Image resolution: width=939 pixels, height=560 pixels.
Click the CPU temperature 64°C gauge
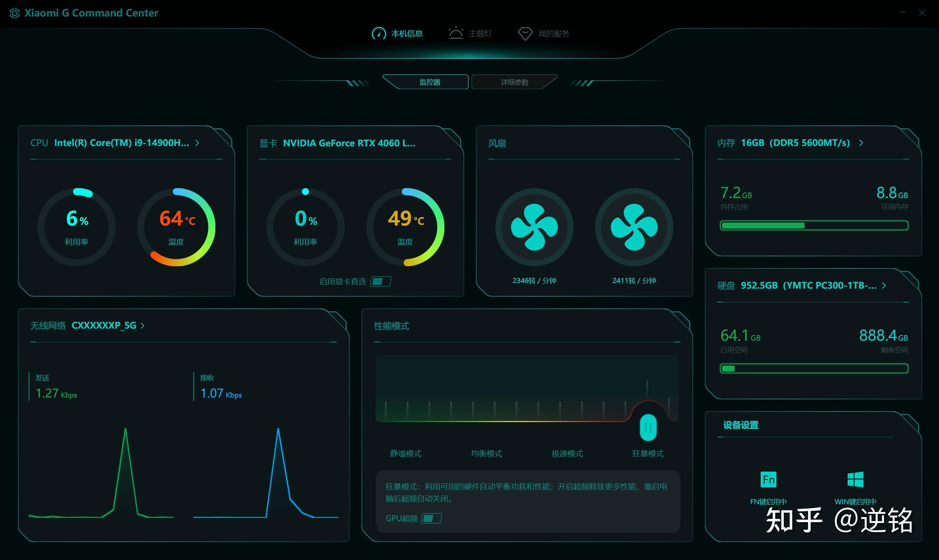point(176,227)
